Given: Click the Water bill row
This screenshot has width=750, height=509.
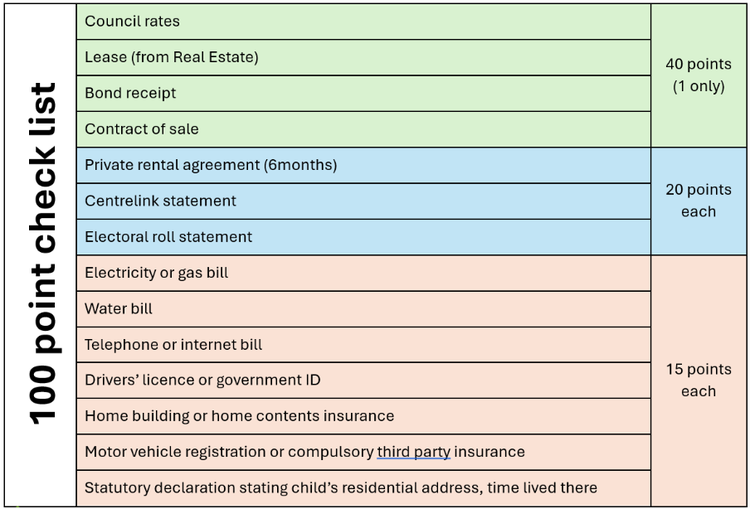Looking at the screenshot, I should [x=118, y=308].
